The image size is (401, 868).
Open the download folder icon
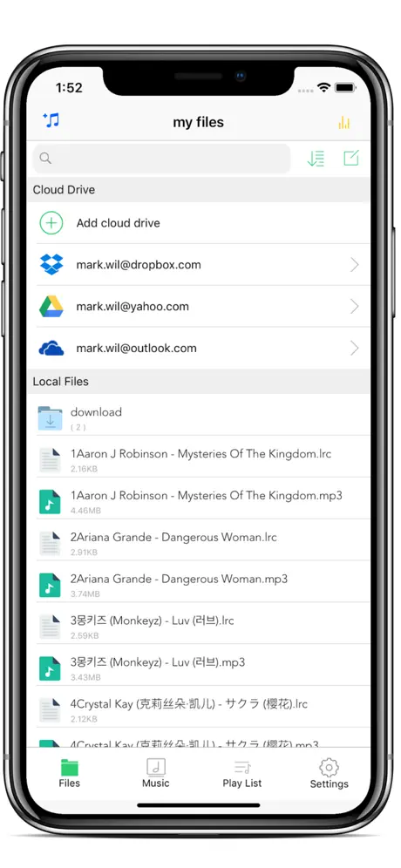coord(50,418)
